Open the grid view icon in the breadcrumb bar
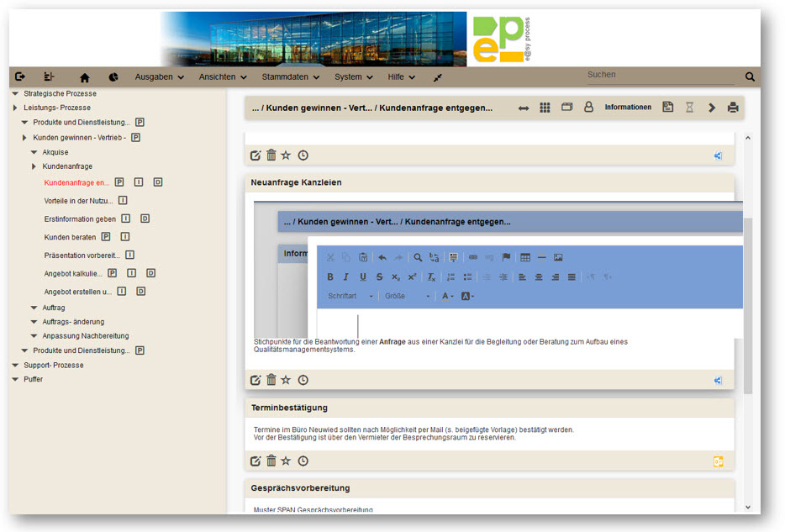This screenshot has width=785, height=532. (545, 108)
